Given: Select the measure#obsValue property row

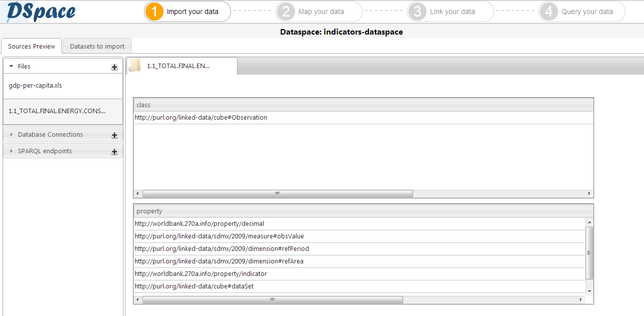Looking at the screenshot, I should [x=359, y=236].
